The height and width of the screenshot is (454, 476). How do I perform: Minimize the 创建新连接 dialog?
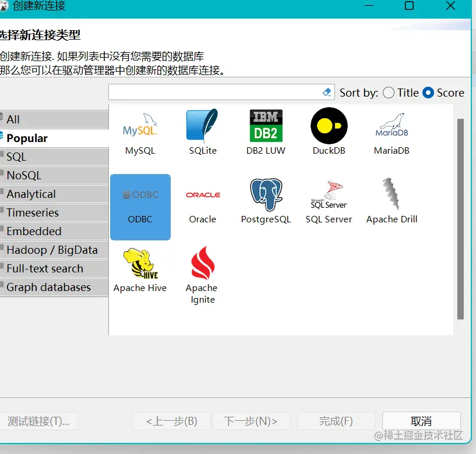pos(369,6)
